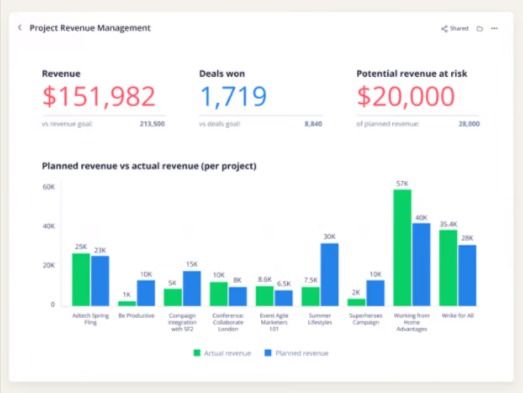Click the 60K y-axis tick label
The width and height of the screenshot is (523, 393).
pos(48,187)
